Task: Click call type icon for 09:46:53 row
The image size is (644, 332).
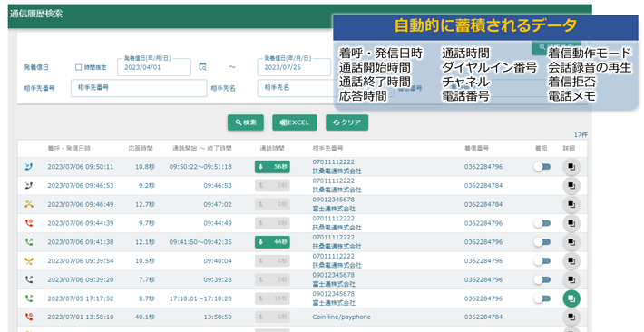Action: [29, 186]
